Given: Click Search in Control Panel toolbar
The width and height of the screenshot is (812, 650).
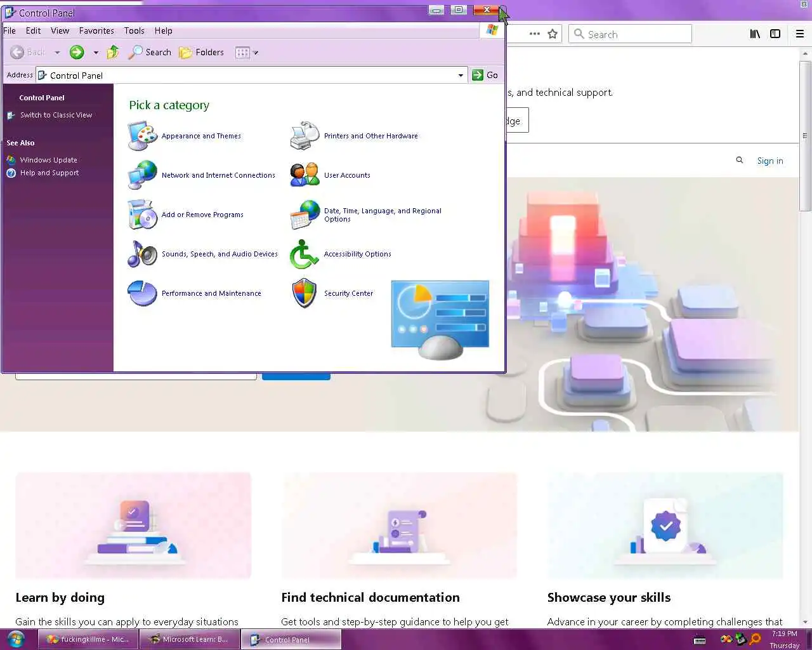Looking at the screenshot, I should pyautogui.click(x=150, y=52).
